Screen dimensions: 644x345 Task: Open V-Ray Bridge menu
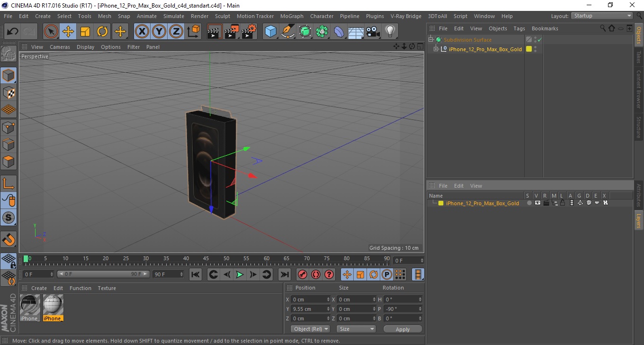406,16
